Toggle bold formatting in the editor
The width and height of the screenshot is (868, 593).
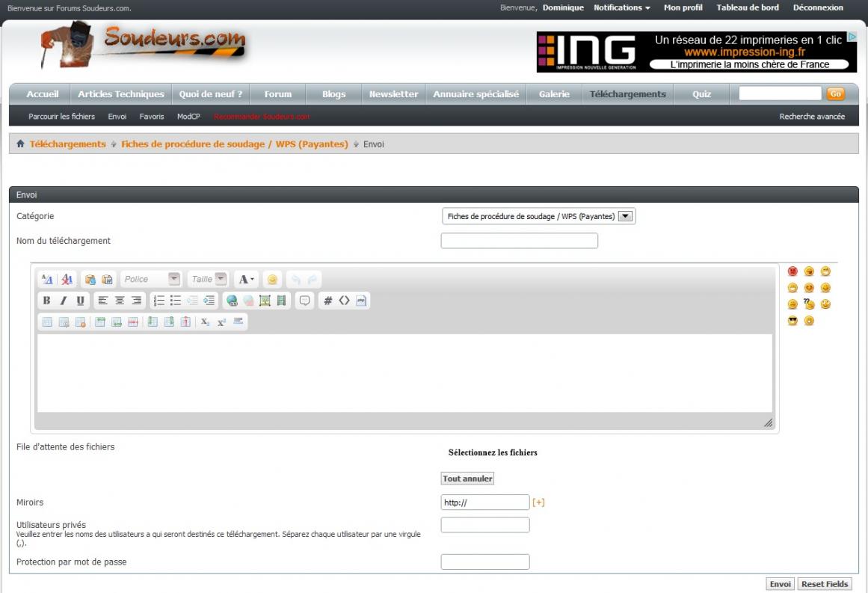point(46,301)
